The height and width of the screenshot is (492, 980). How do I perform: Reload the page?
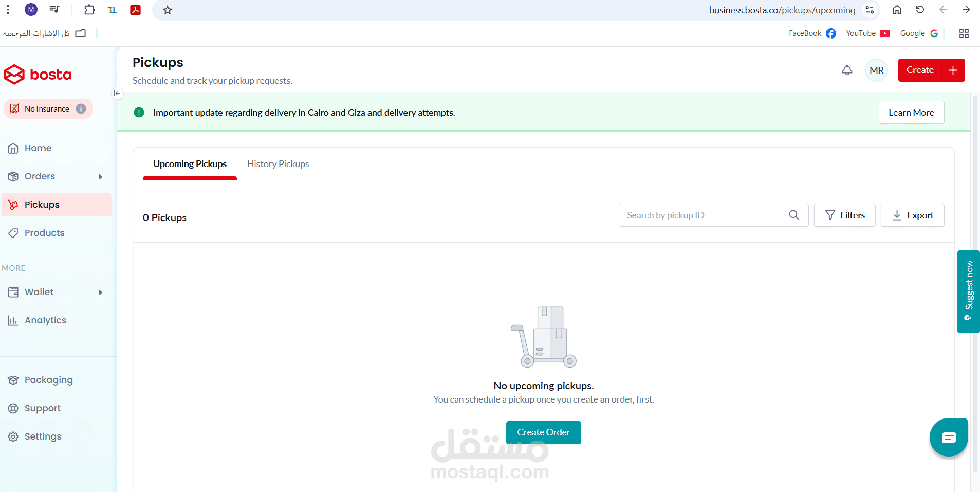point(920,10)
